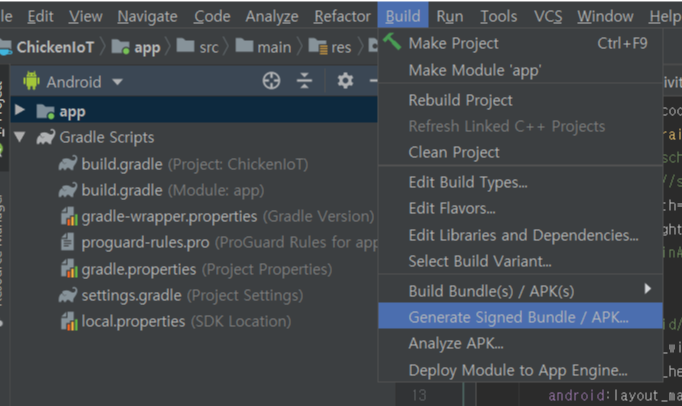The image size is (682, 406).
Task: Open Build Bundle(s) / APK(s) submenu arrow
Action: (648, 289)
